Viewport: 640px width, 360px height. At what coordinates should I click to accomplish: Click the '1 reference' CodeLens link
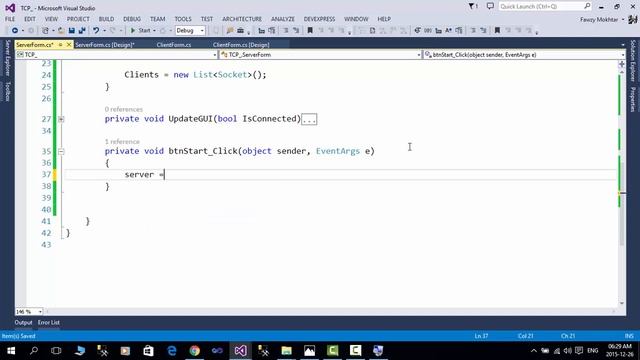pos(122,142)
